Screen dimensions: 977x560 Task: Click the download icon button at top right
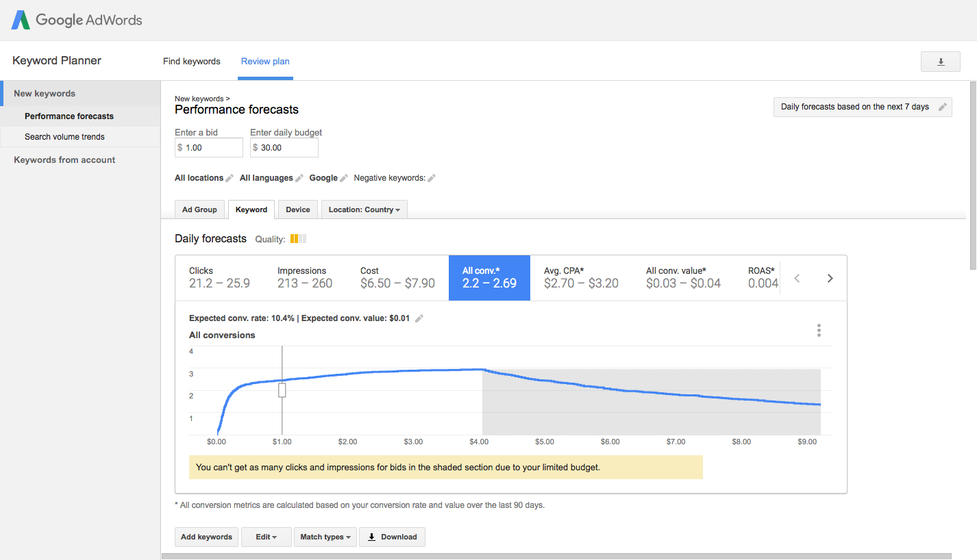(941, 62)
